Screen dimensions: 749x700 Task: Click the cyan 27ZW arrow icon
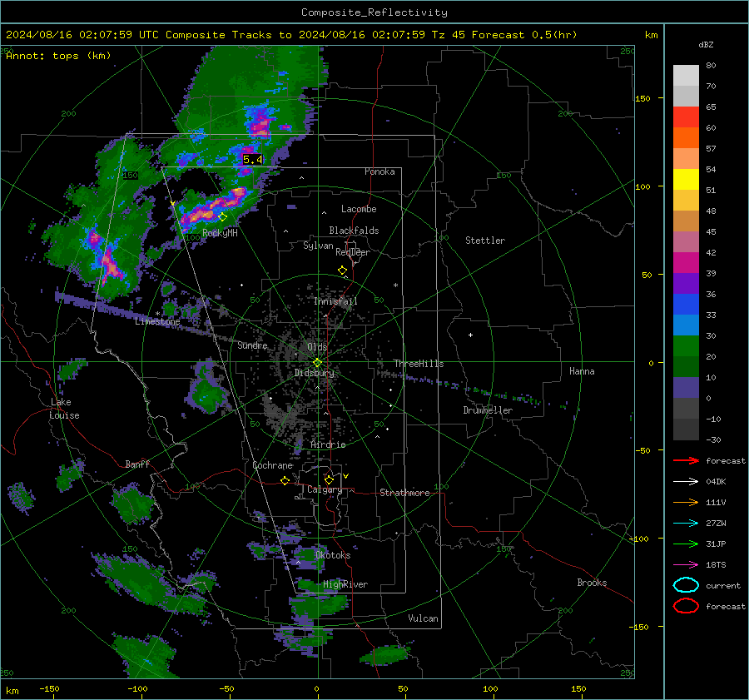click(686, 524)
